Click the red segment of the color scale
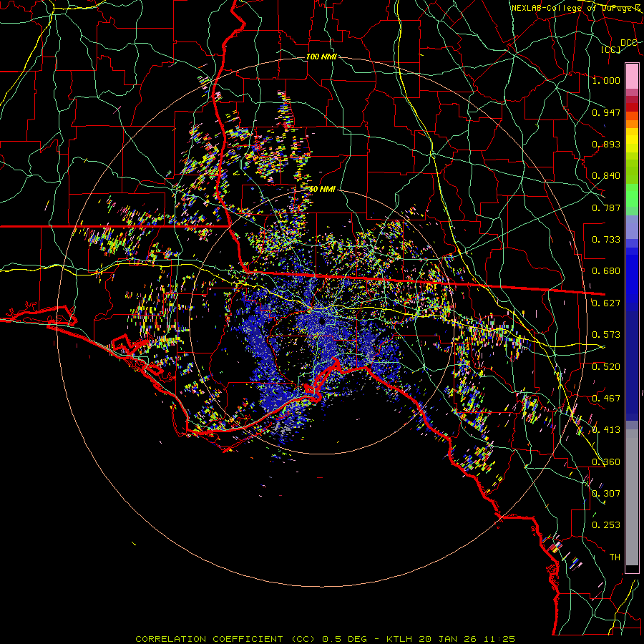This screenshot has width=644, height=644. click(x=632, y=107)
